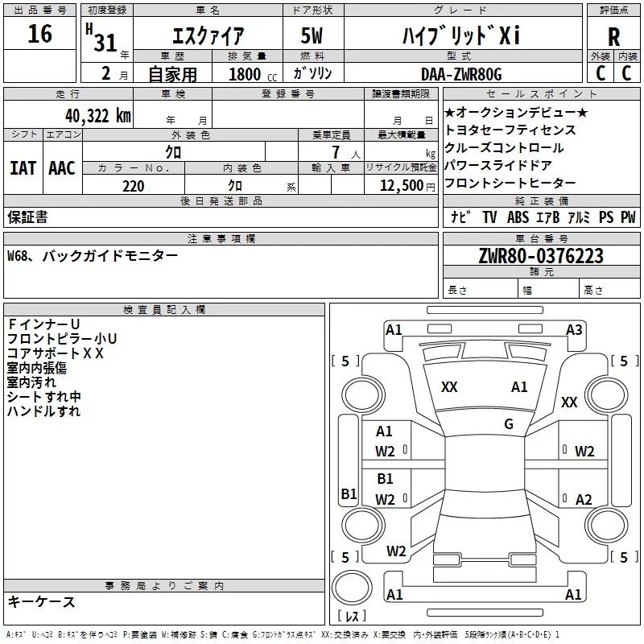Click the A2 damage mark on diagram

point(584,499)
